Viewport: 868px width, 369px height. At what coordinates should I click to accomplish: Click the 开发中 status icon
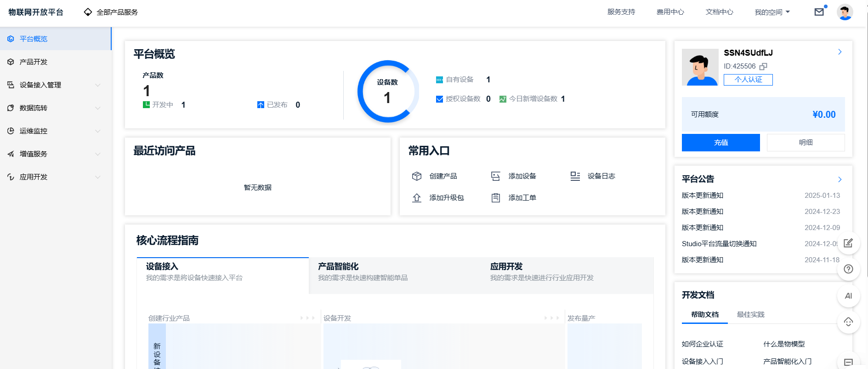(146, 105)
